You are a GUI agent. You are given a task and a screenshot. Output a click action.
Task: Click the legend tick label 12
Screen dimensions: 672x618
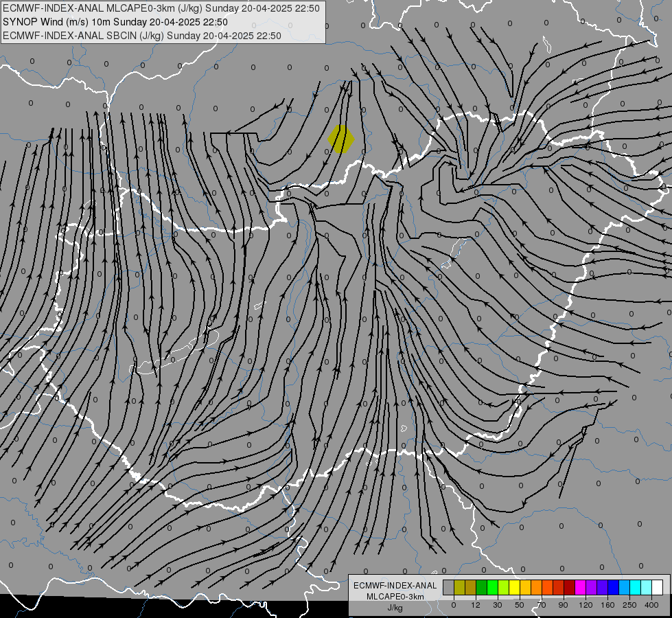[476, 605]
